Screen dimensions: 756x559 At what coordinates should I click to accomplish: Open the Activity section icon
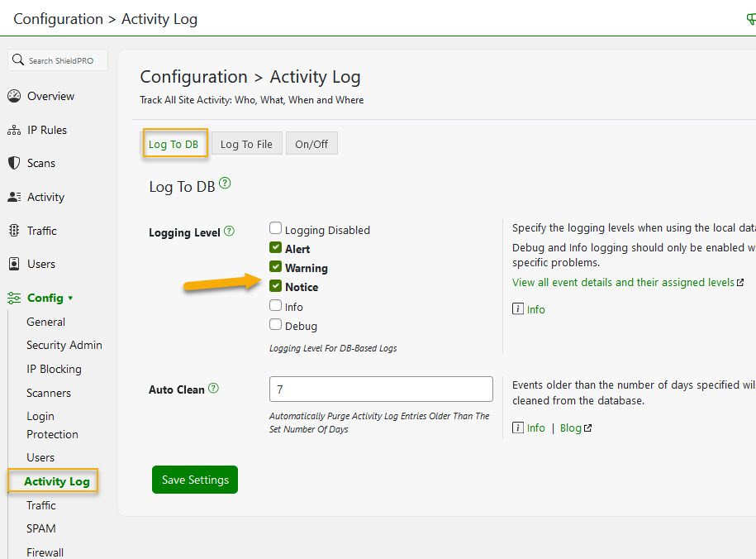[x=14, y=197]
